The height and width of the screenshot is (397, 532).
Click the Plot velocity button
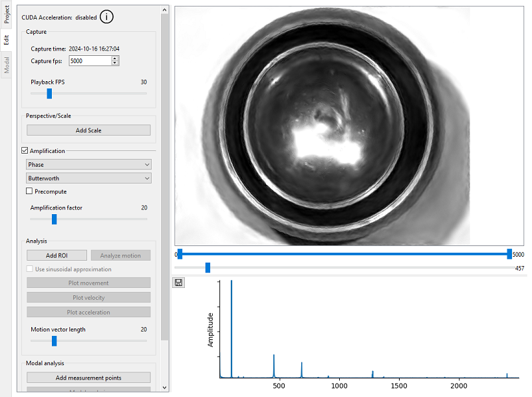(x=88, y=297)
